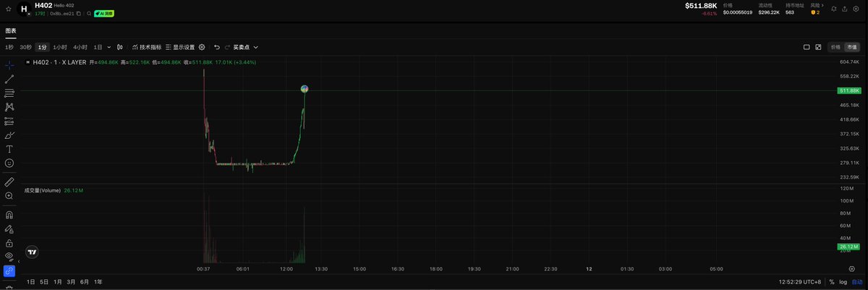Open time axis settings gear
Screen dimensions: 868x290
pos(851,268)
